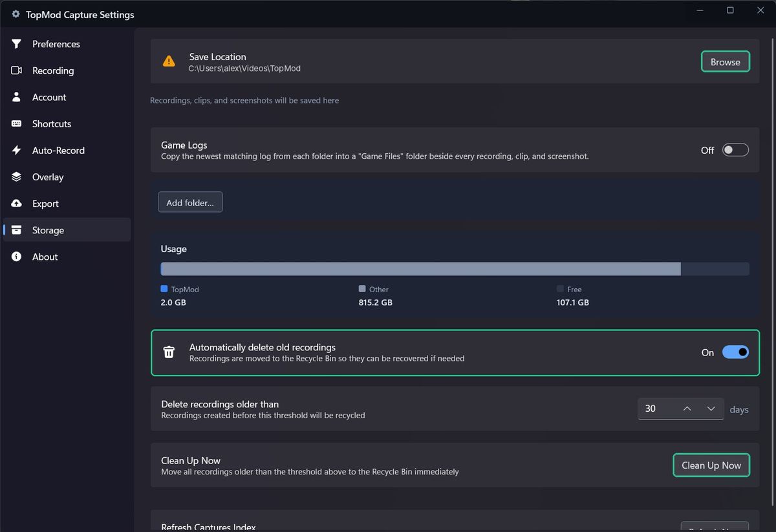Click the Recording camera icon
Viewport: 776px width, 532px height.
[17, 70]
